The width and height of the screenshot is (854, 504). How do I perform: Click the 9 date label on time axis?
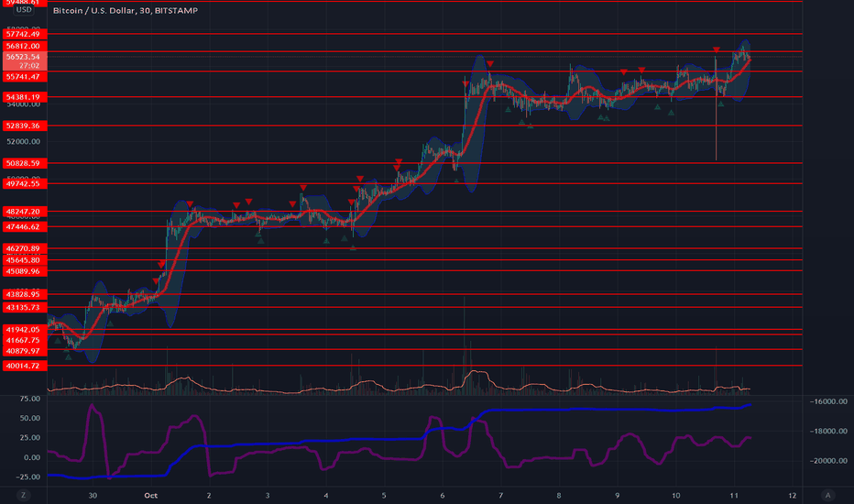[x=617, y=495]
